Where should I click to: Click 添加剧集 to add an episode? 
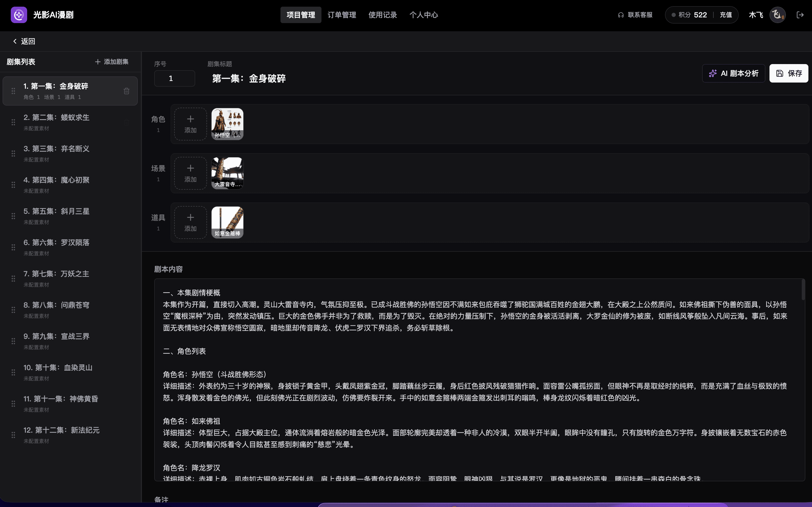112,62
